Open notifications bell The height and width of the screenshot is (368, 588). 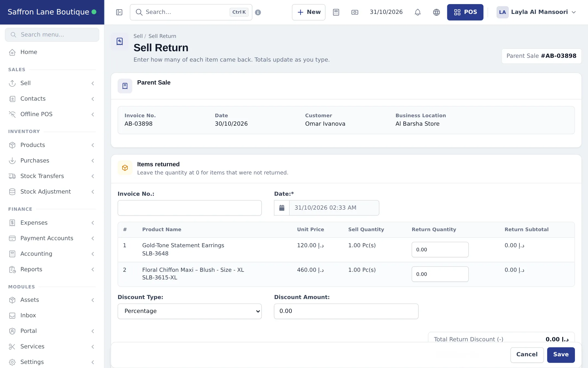point(418,12)
